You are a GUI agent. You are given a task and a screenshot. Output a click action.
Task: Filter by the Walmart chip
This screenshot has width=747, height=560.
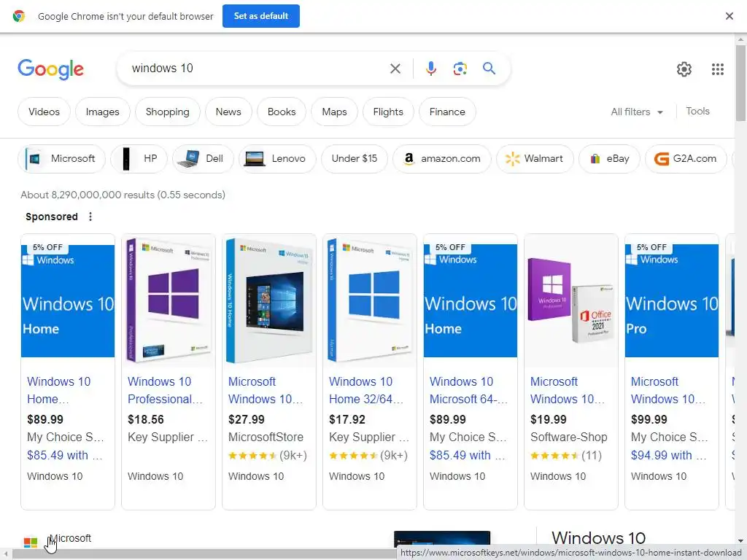click(x=535, y=158)
